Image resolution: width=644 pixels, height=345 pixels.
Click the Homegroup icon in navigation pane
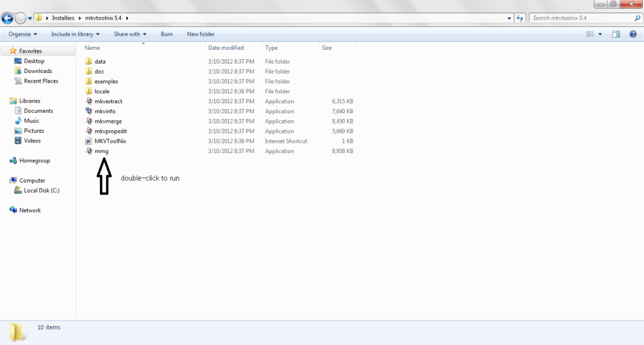click(13, 161)
